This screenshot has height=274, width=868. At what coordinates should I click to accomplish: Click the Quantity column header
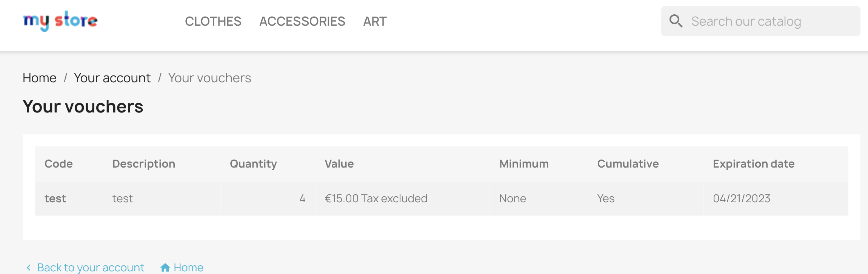point(253,163)
